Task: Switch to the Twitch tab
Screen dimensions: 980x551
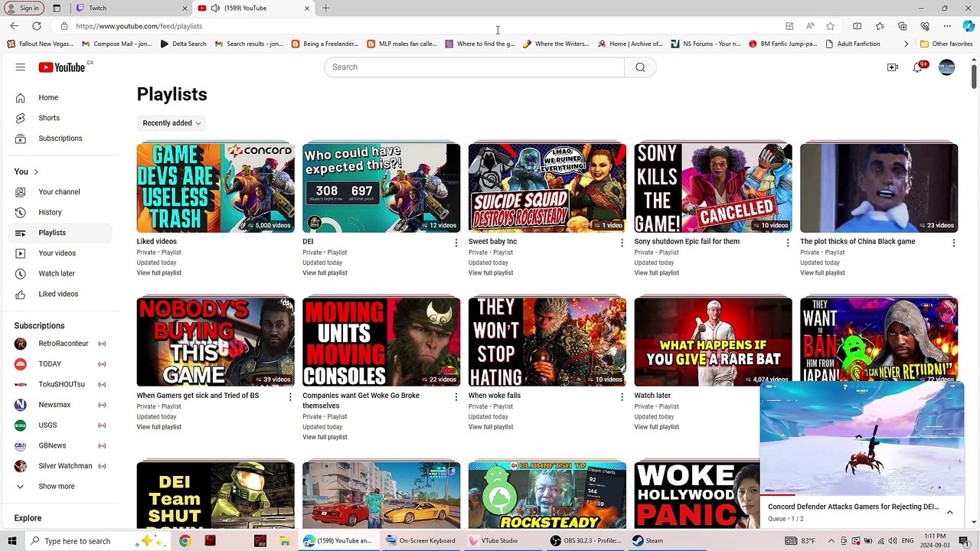Action: pyautogui.click(x=130, y=8)
